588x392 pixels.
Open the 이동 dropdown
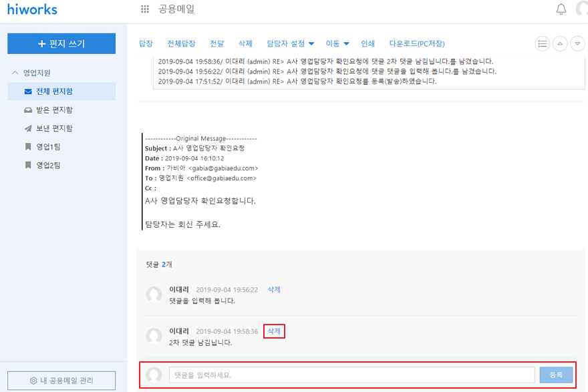pyautogui.click(x=337, y=43)
